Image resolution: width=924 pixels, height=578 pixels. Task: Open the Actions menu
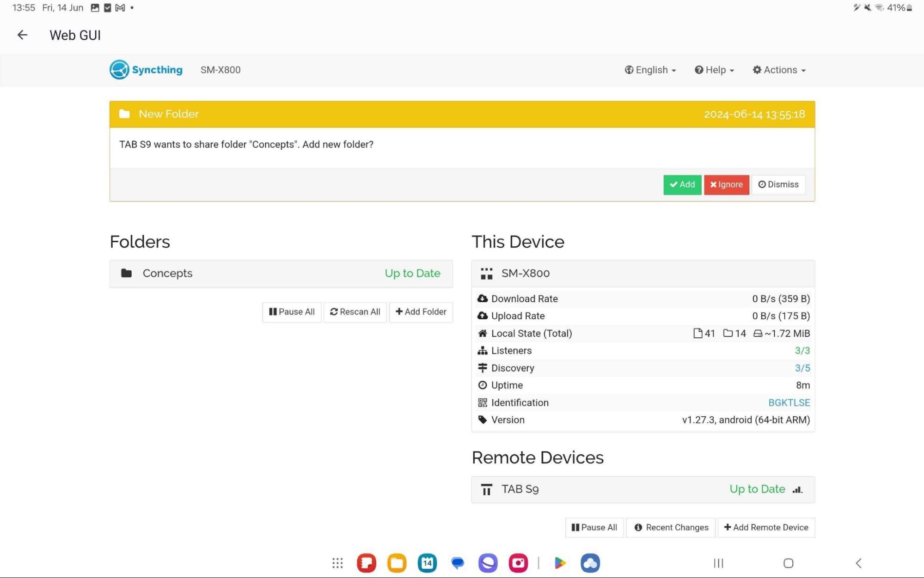point(779,70)
